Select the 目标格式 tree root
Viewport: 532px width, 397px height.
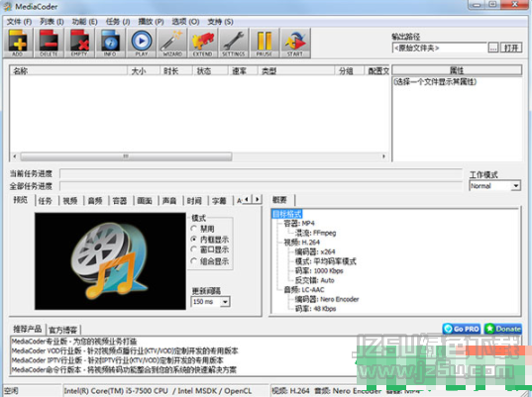click(x=286, y=214)
